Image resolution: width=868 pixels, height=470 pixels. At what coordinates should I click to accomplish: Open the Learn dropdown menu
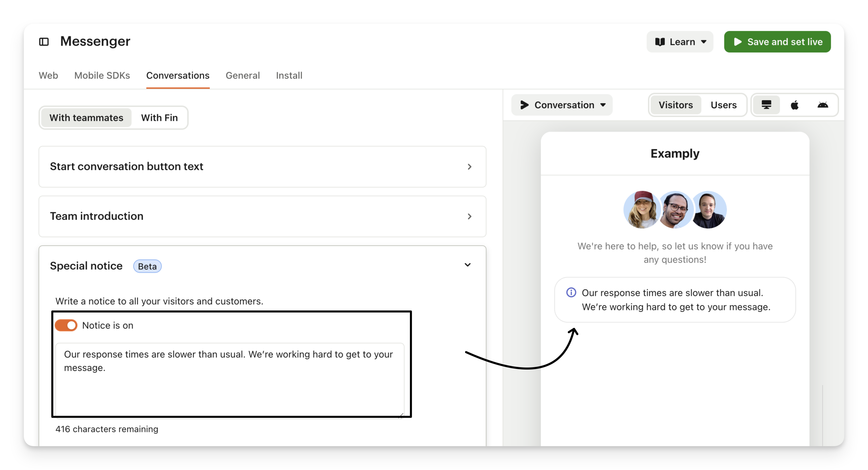(x=680, y=42)
